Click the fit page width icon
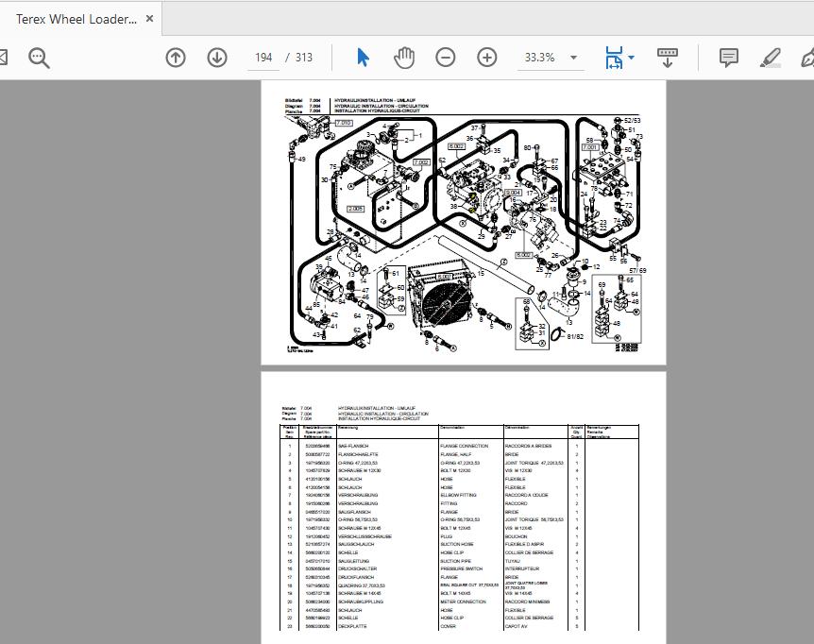Viewport: 814px width, 644px height. pos(614,58)
